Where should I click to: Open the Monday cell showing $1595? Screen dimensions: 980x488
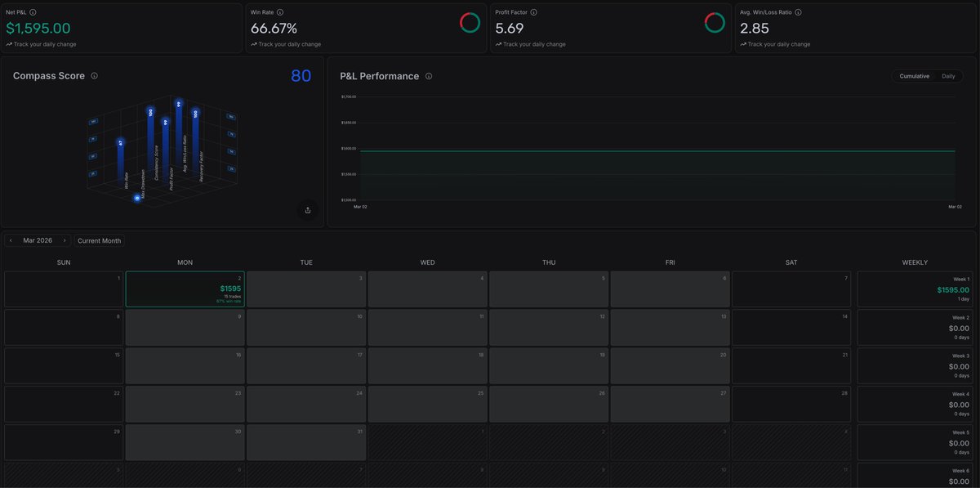pos(185,289)
